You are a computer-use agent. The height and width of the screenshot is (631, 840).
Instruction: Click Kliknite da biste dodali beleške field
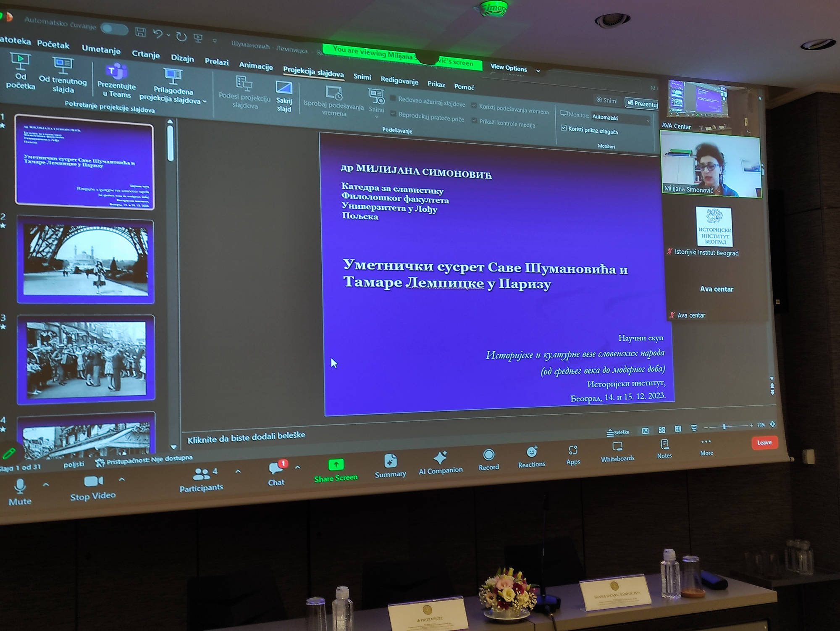pos(246,437)
